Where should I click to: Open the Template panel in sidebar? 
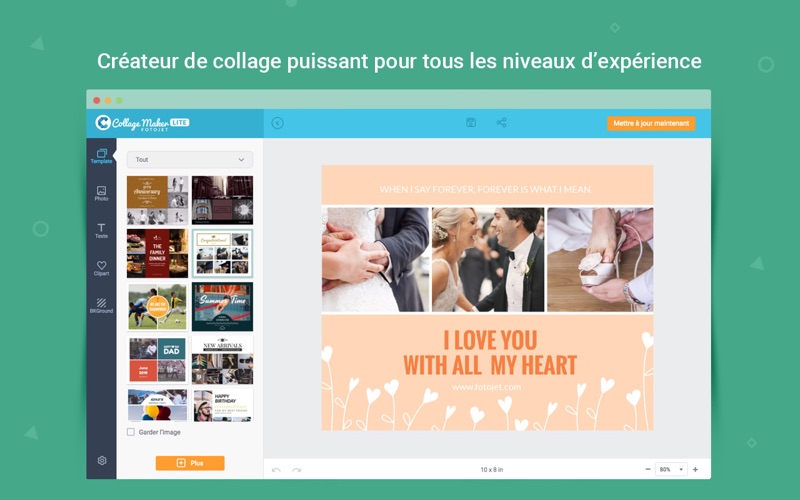pyautogui.click(x=102, y=156)
